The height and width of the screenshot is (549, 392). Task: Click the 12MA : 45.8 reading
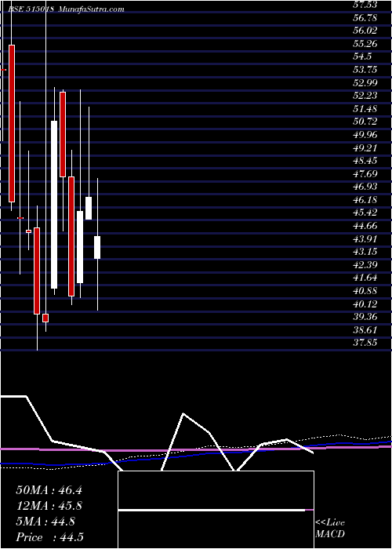(49, 506)
